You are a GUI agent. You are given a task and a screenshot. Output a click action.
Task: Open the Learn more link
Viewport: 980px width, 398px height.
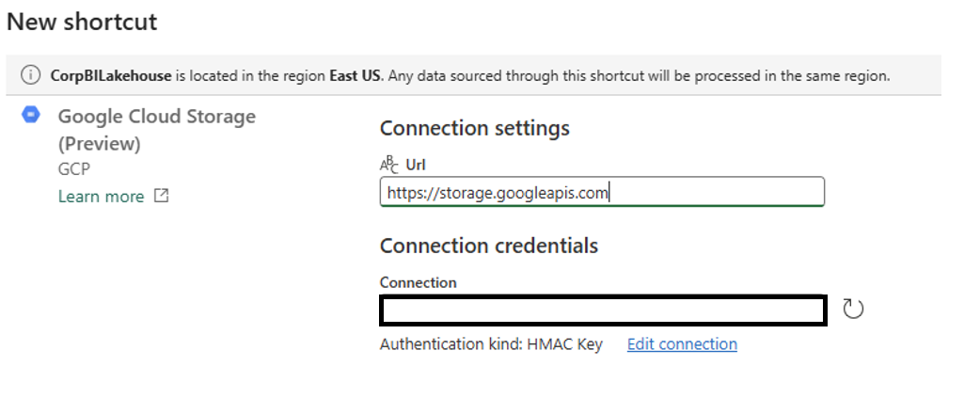[101, 196]
